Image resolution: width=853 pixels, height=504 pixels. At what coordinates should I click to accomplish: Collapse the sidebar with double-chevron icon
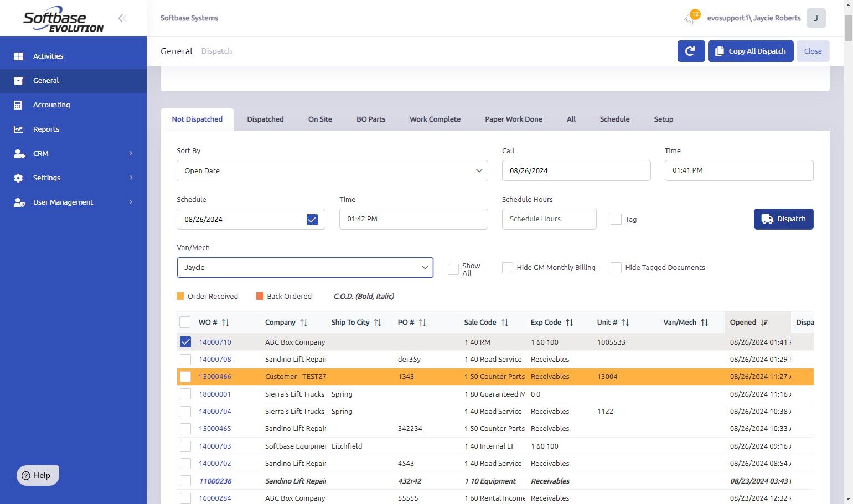(122, 18)
